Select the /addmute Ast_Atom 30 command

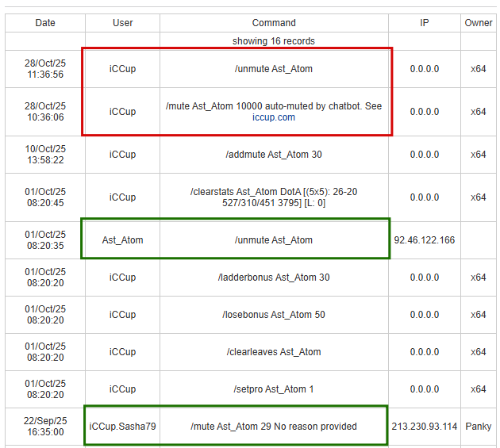coord(274,155)
